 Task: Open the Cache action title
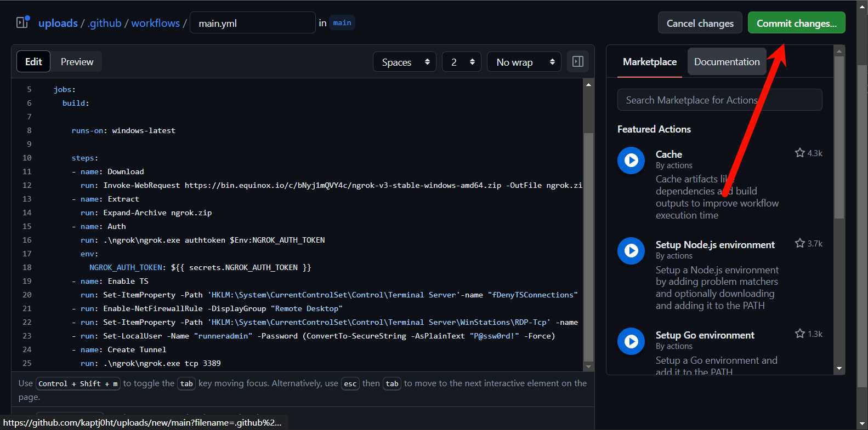coord(669,154)
